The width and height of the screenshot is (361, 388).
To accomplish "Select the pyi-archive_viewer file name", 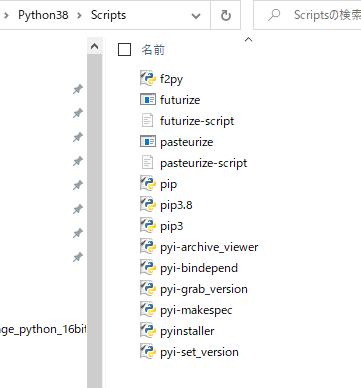I will 209,247.
